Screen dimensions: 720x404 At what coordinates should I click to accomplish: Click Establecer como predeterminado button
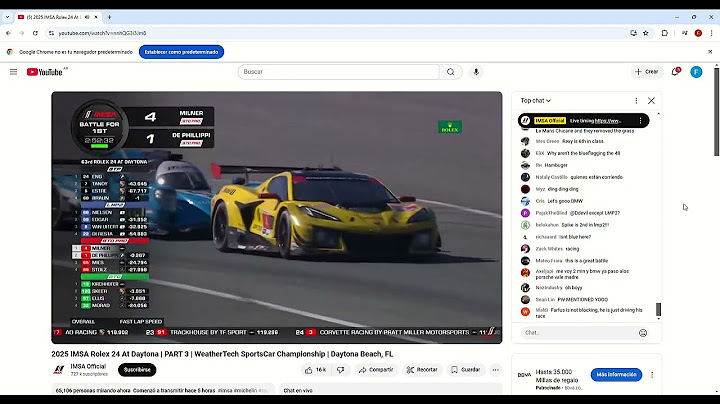coord(181,52)
